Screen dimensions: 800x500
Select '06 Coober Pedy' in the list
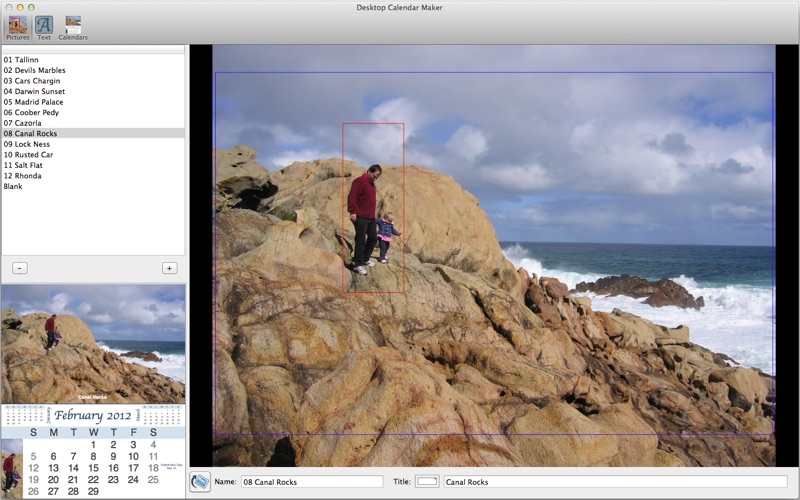coord(93,112)
